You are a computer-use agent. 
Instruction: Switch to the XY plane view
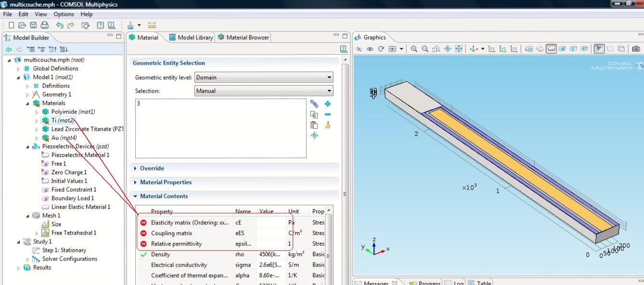[491, 49]
